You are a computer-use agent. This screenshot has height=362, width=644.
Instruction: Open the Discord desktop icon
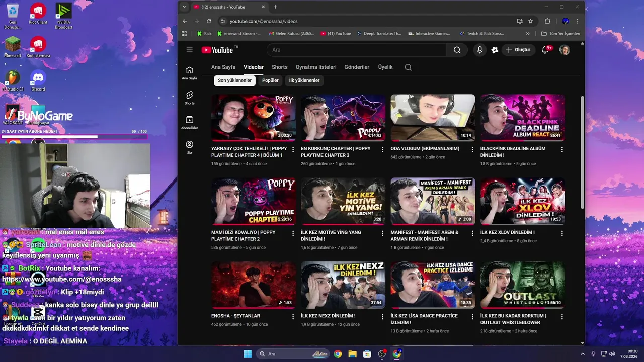(x=38, y=80)
